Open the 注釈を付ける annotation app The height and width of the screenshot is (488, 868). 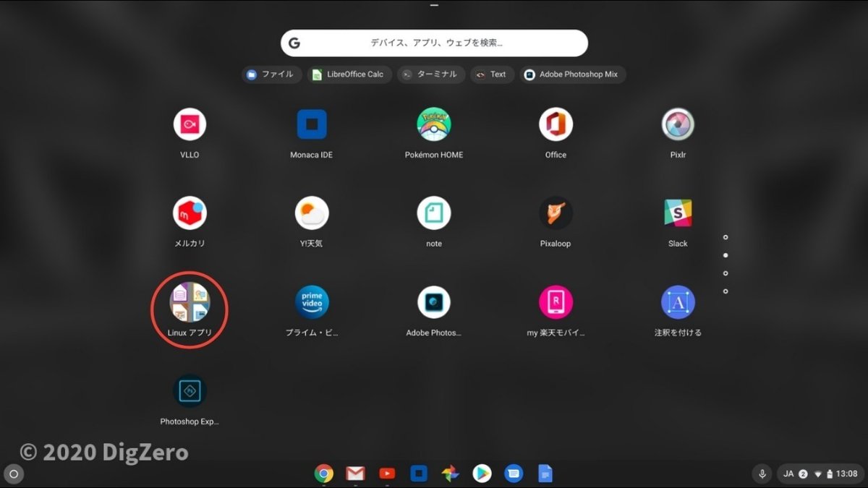coord(678,302)
